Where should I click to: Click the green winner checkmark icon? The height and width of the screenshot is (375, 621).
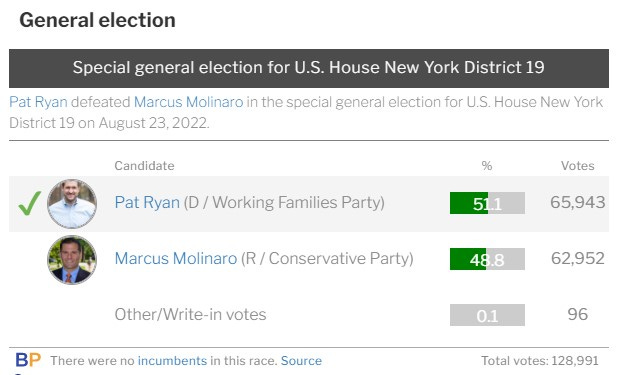(30, 204)
